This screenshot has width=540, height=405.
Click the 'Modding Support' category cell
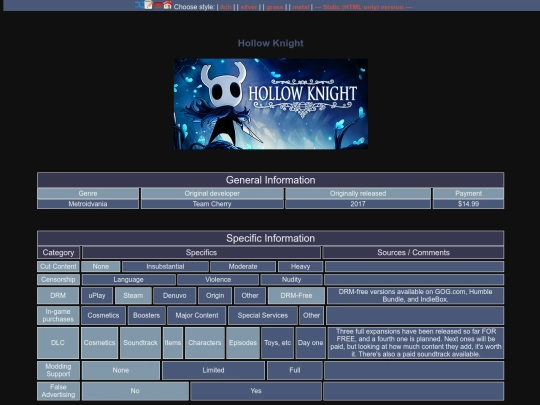pyautogui.click(x=58, y=370)
